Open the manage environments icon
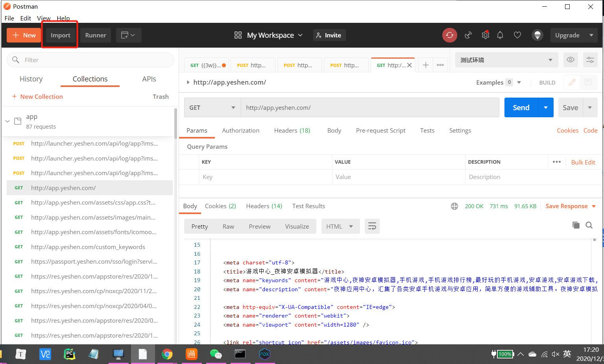 pos(590,60)
